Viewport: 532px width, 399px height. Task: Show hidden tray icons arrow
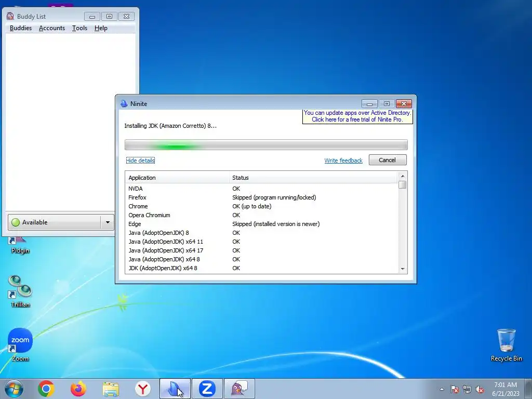coord(442,389)
